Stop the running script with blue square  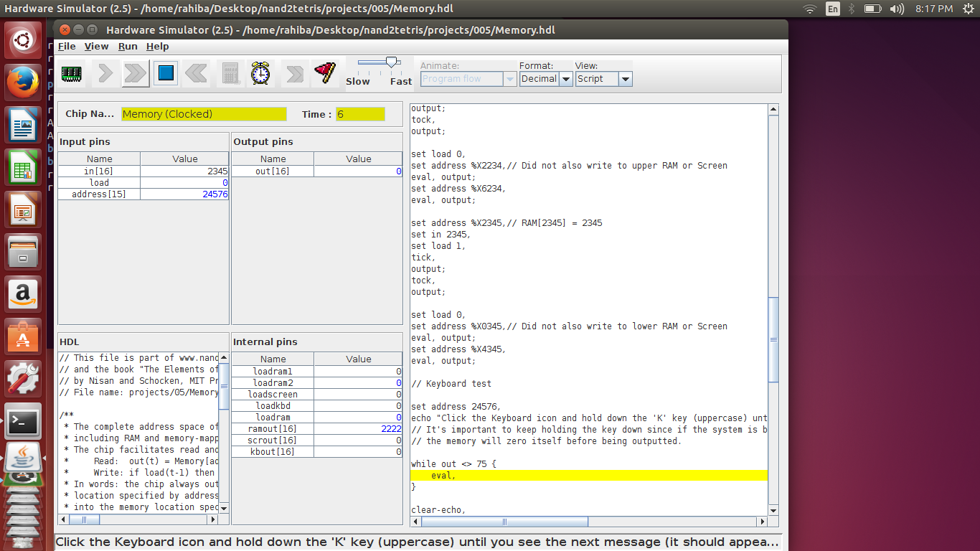pyautogui.click(x=166, y=73)
